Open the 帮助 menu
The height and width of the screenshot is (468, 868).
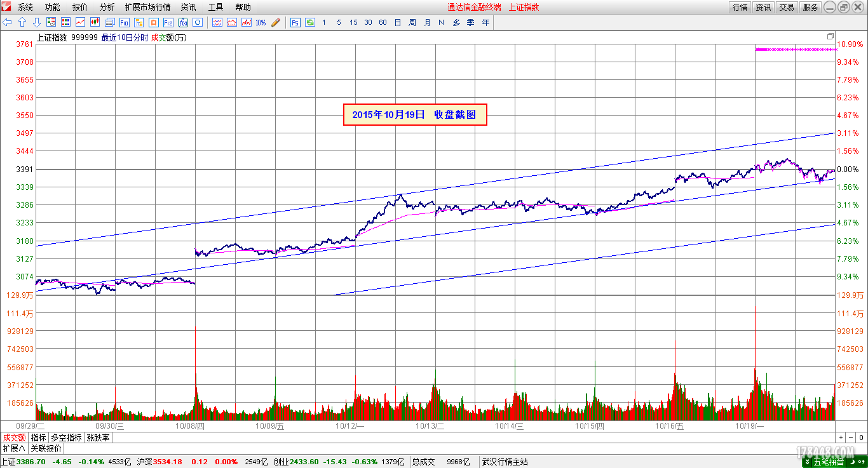(x=243, y=8)
